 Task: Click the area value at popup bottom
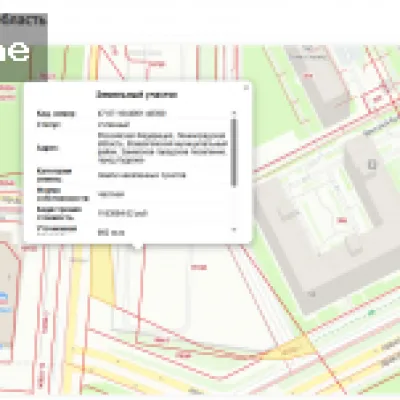(111, 232)
